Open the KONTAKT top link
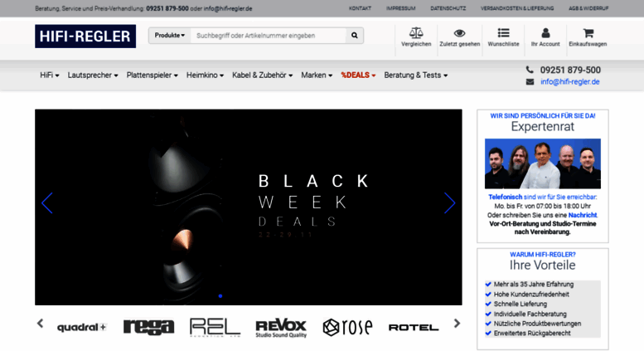Screen dimensions: 644x351 (360, 8)
